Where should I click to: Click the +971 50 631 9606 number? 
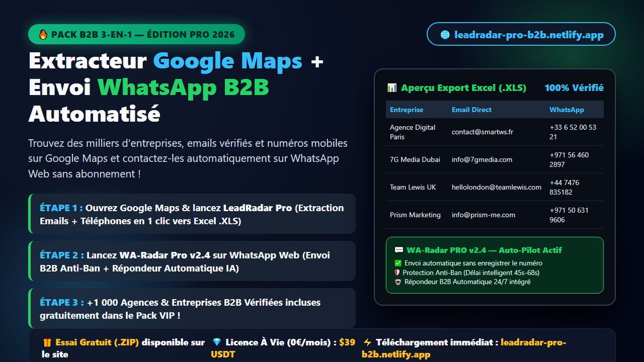569,215
